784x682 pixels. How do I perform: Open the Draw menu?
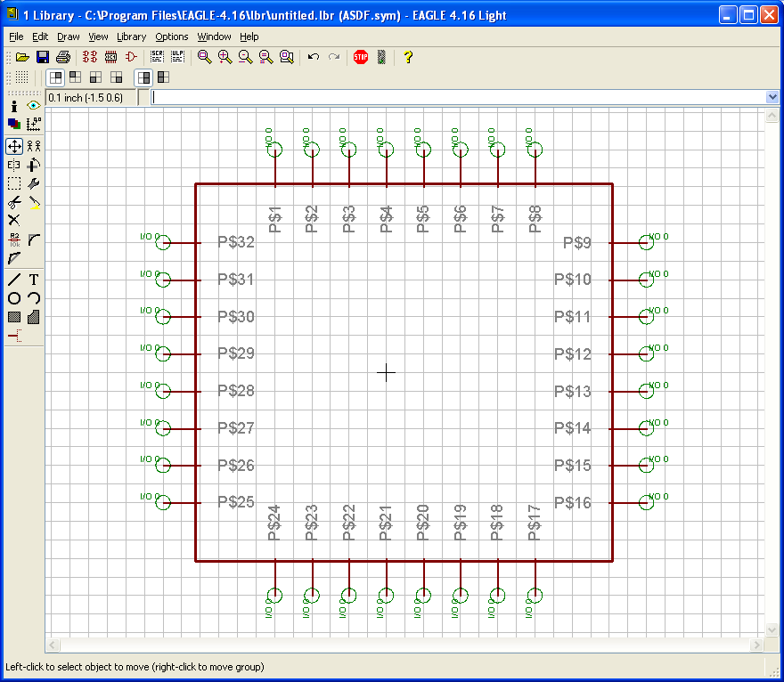[68, 37]
